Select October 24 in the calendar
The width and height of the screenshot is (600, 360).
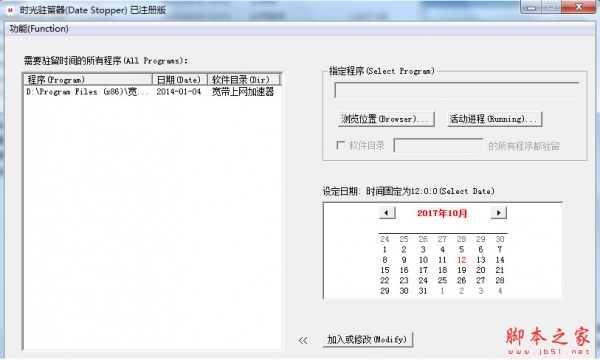point(423,280)
